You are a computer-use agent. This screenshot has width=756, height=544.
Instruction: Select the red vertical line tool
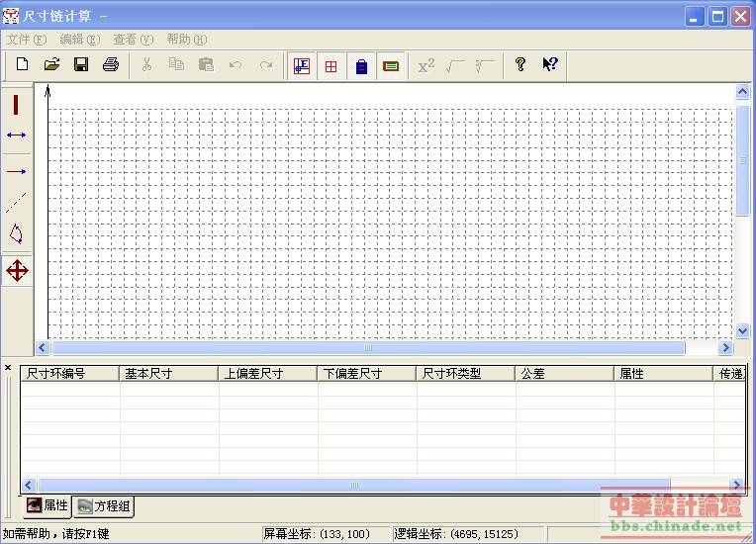pyautogui.click(x=17, y=105)
